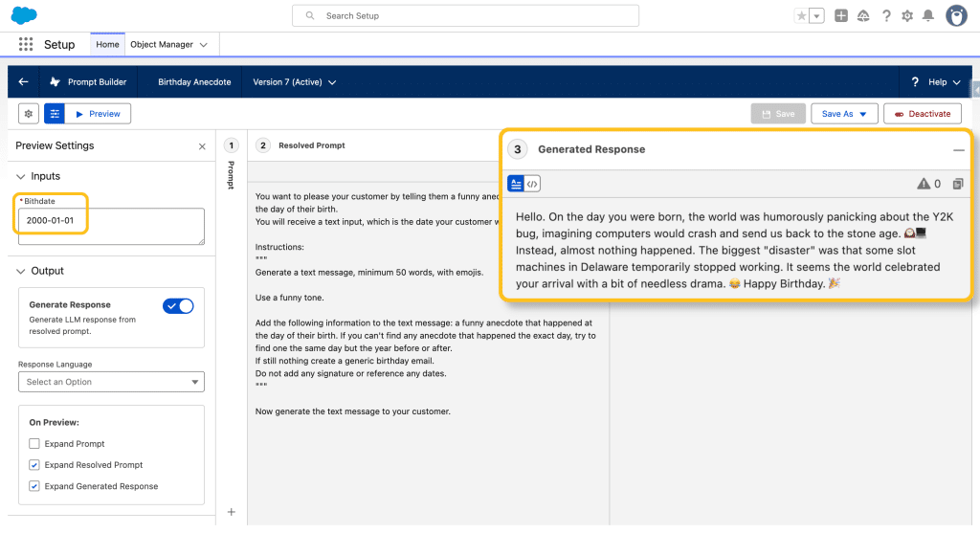The height and width of the screenshot is (533, 980).
Task: Check the Expand Prompt checkbox
Action: tap(34, 444)
